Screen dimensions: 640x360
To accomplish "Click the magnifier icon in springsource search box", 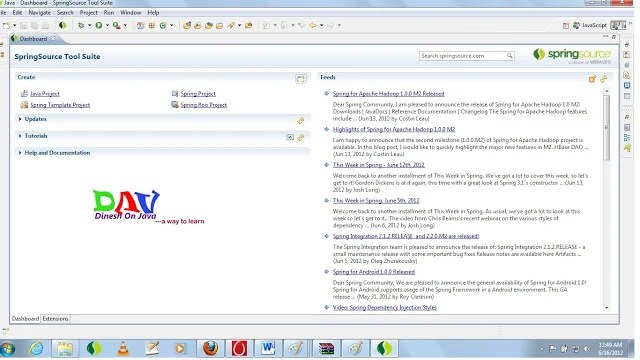I will coord(509,56).
